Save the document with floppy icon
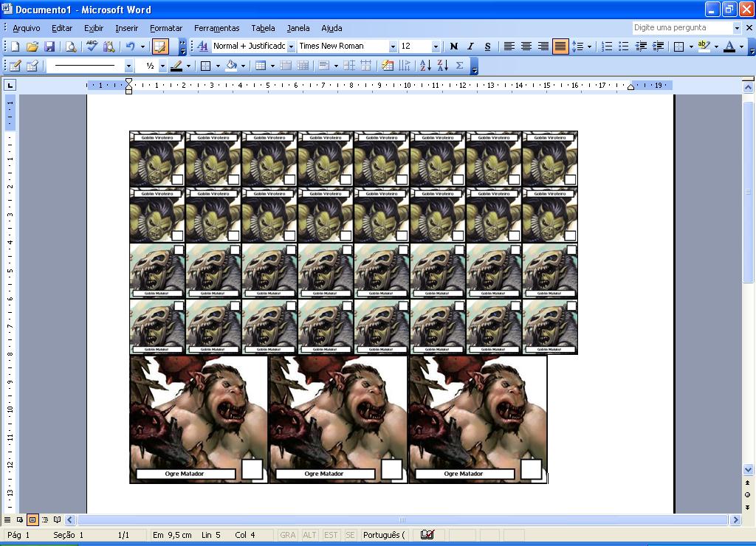756x546 pixels. tap(49, 46)
